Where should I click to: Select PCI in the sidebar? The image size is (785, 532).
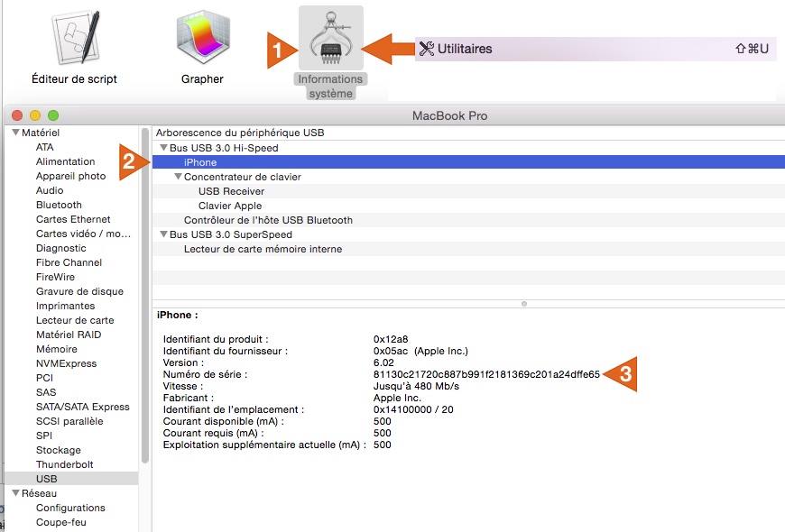tap(44, 378)
